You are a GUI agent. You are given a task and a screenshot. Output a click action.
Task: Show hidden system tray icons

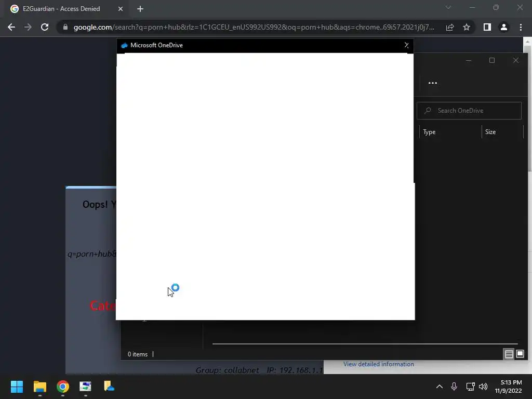click(440, 387)
